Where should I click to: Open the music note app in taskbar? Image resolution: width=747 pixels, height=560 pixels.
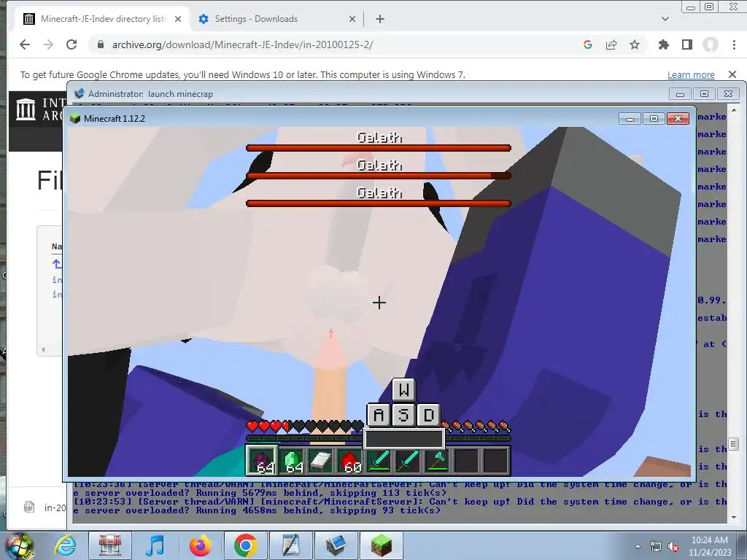click(x=155, y=545)
